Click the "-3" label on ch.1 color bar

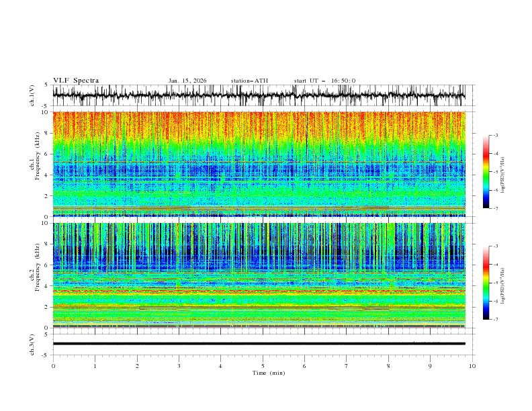tap(496, 135)
